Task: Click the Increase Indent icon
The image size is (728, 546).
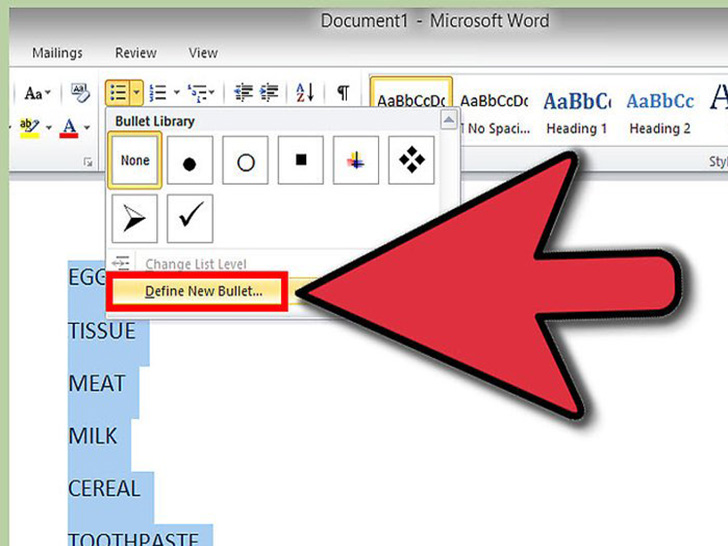Action: point(269,92)
